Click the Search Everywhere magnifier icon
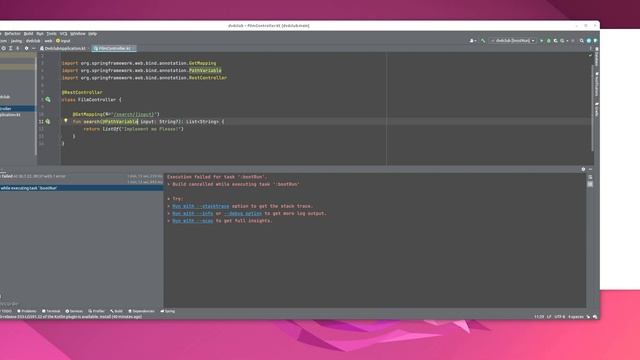The image size is (640, 360). [582, 41]
